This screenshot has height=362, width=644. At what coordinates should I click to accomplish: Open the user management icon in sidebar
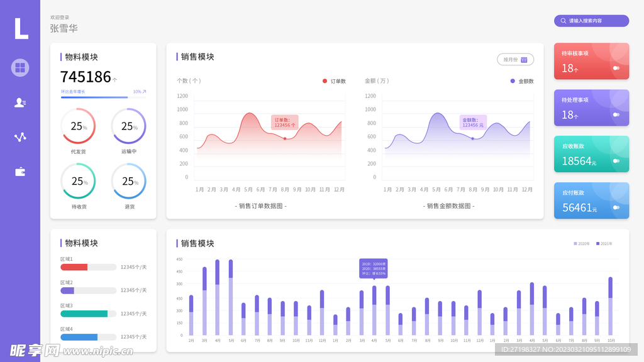pos(19,102)
